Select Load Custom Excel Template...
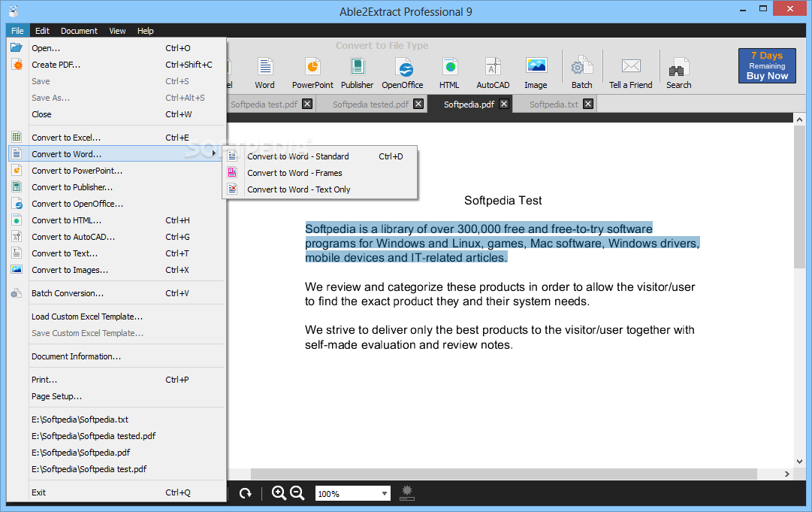812x512 pixels. pos(116,316)
